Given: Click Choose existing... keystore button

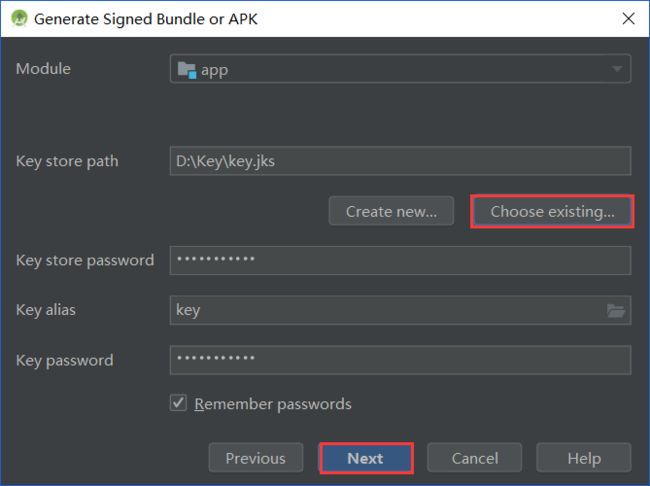Looking at the screenshot, I should point(552,211).
